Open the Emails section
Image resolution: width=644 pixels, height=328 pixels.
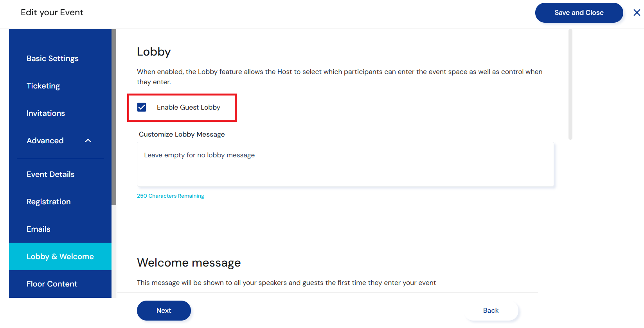point(38,229)
